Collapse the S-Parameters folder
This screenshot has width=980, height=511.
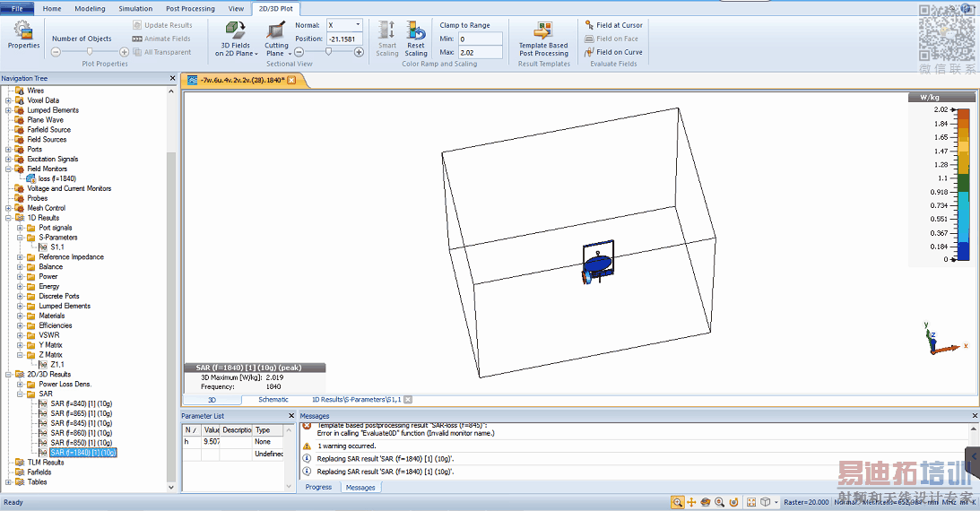[20, 238]
